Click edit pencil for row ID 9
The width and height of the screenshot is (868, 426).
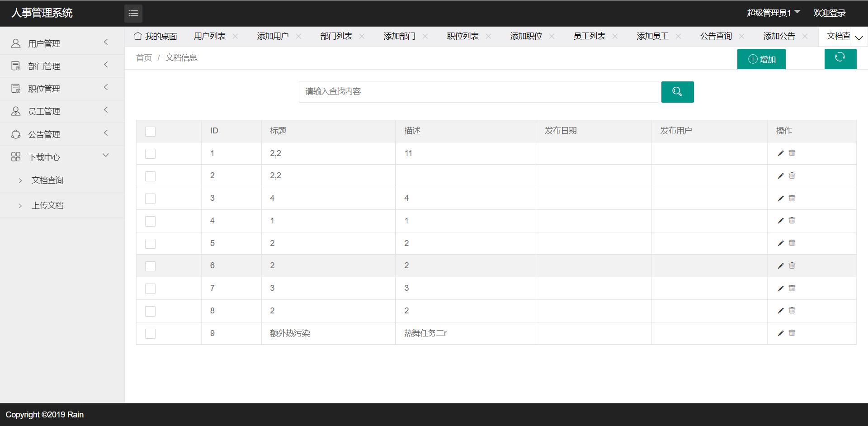coord(780,333)
